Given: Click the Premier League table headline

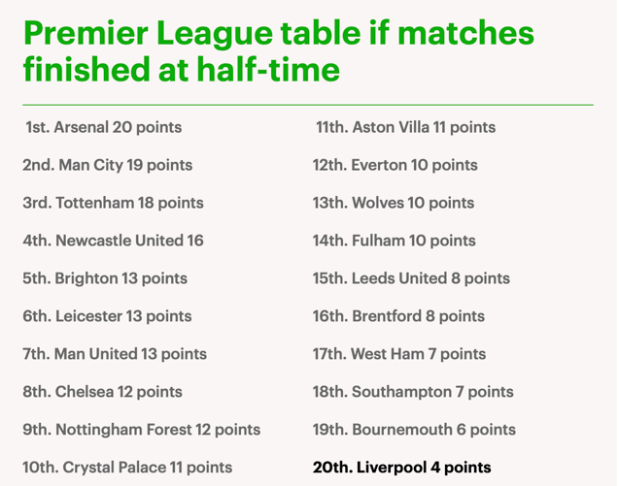Looking at the screenshot, I should pos(277,52).
